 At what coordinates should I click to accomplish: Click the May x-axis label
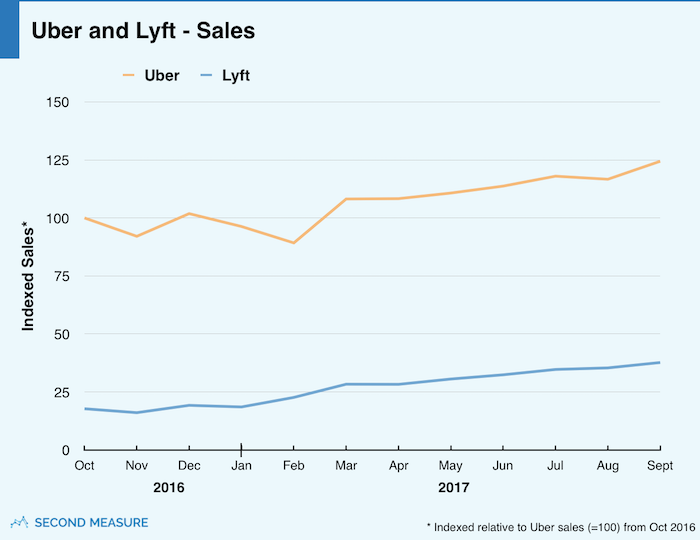(450, 465)
